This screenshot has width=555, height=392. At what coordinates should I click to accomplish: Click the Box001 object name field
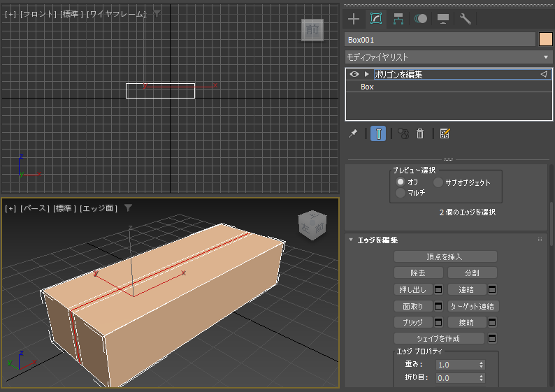440,40
